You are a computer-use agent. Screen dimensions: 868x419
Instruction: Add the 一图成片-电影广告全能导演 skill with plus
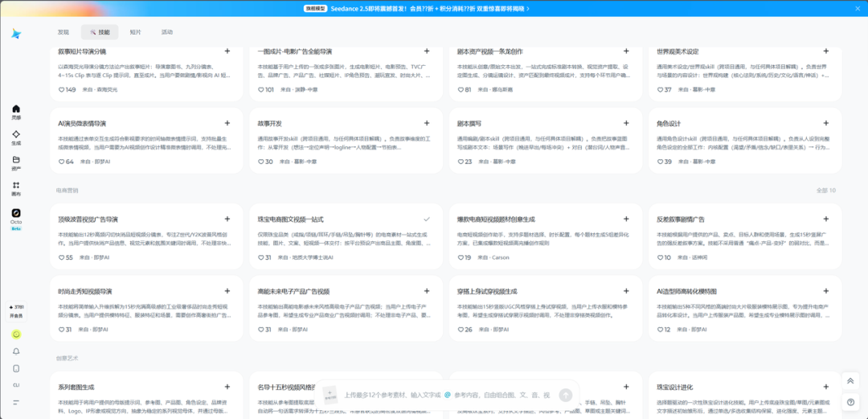(x=426, y=51)
